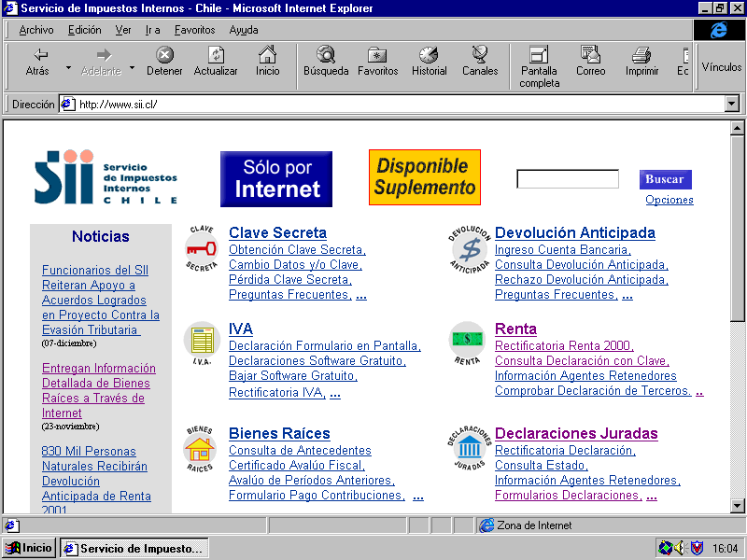Show the Historial panel
The height and width of the screenshot is (560, 747).
tap(430, 62)
